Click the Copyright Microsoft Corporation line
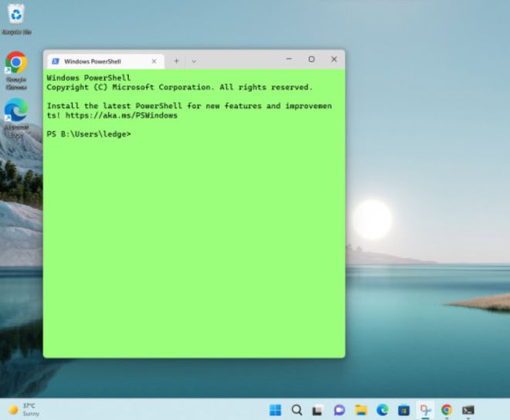Screen dimensions: 510x420 click(179, 87)
